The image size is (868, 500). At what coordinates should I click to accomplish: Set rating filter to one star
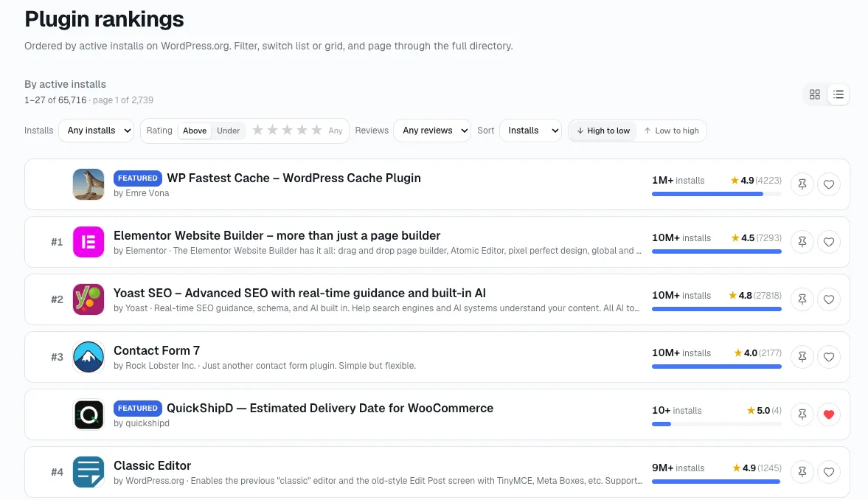257,130
